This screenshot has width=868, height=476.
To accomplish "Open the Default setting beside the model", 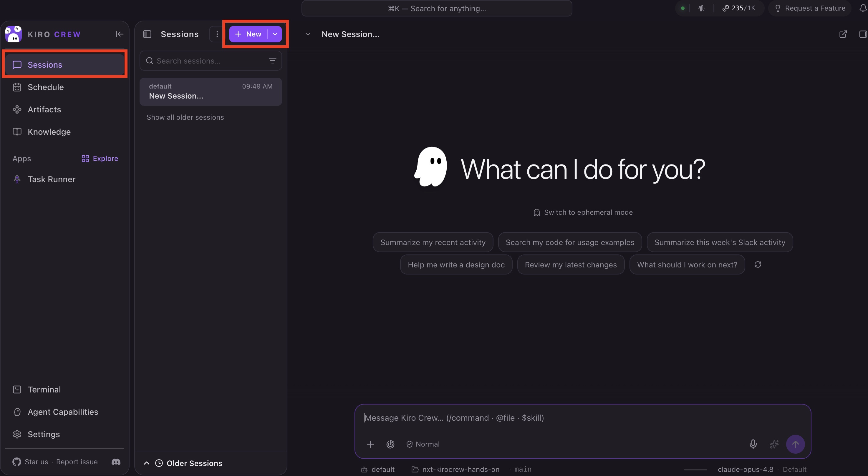I will (x=795, y=469).
